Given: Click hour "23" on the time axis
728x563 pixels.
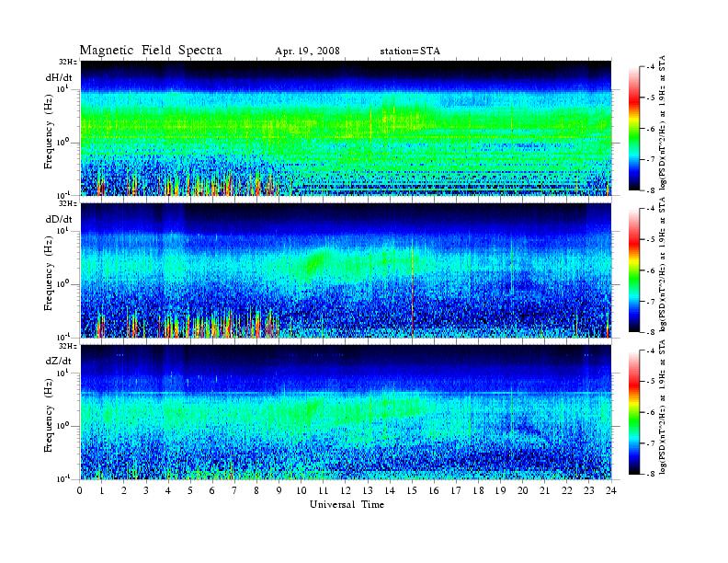Looking at the screenshot, I should pos(589,490).
